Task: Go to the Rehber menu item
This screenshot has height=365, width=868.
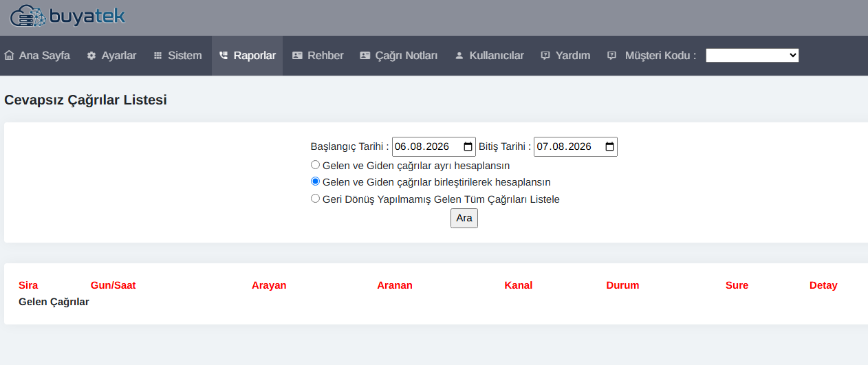Action: tap(318, 56)
